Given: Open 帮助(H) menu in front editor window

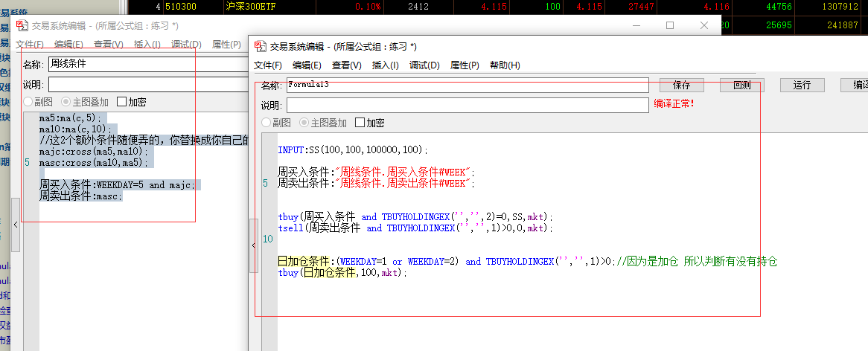Looking at the screenshot, I should [505, 65].
